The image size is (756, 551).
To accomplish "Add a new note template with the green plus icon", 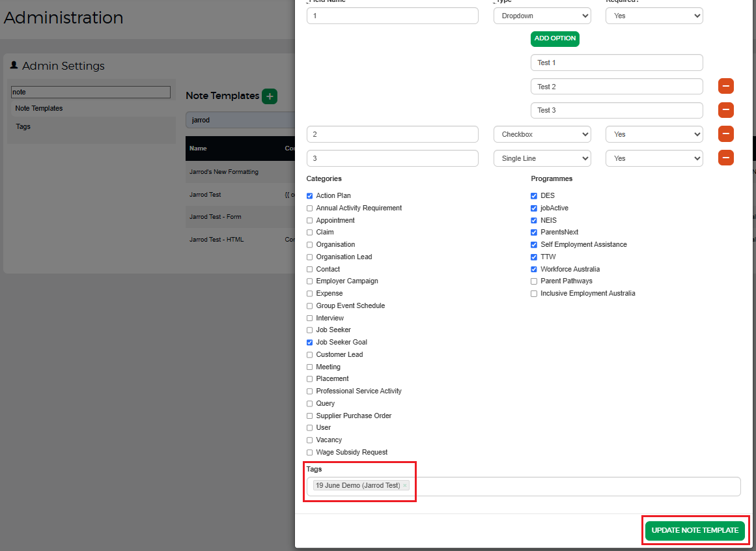I will (270, 96).
